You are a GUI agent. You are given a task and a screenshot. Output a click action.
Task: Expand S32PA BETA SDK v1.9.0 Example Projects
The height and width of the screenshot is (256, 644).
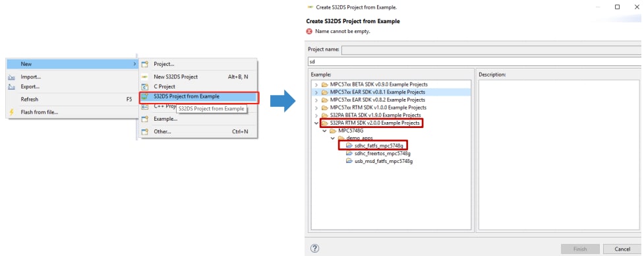coord(316,115)
